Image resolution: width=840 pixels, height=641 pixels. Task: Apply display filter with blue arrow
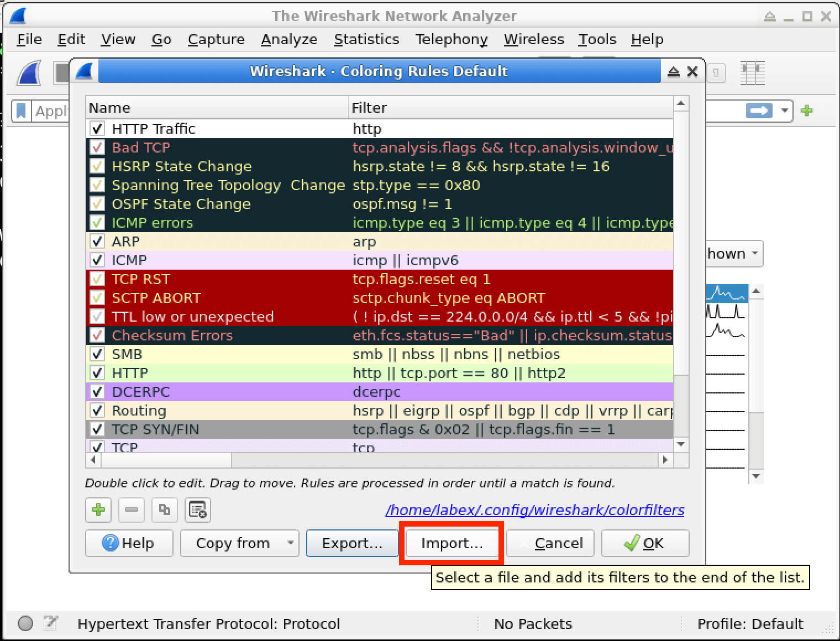pyautogui.click(x=759, y=111)
